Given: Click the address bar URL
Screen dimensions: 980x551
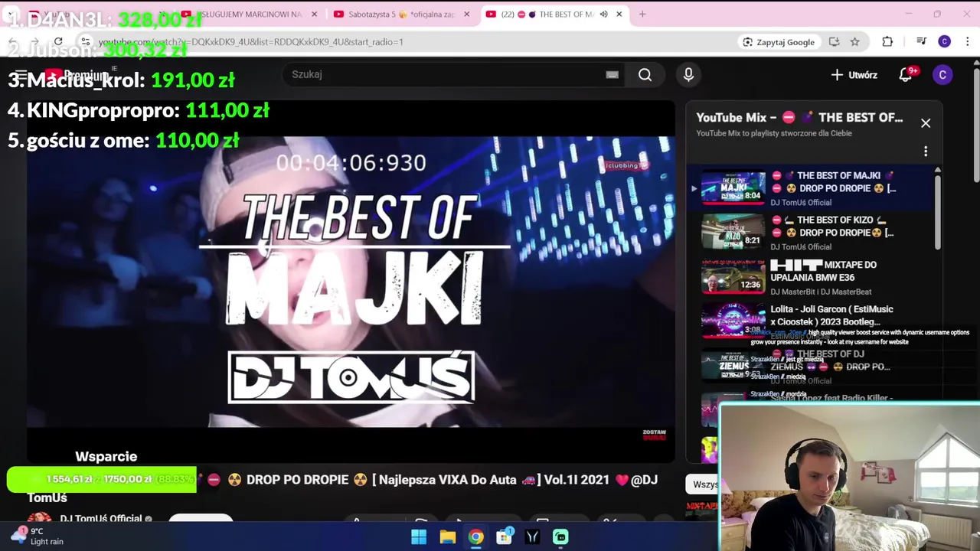Looking at the screenshot, I should 250,42.
